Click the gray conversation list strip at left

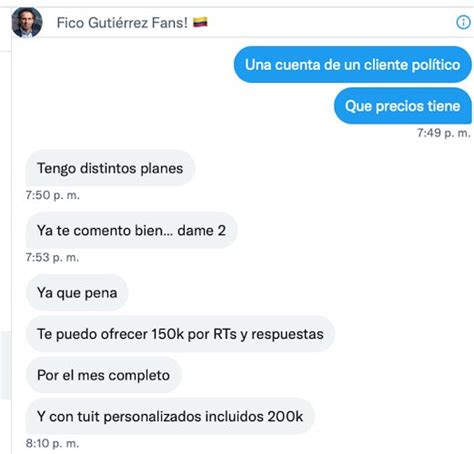(5, 365)
